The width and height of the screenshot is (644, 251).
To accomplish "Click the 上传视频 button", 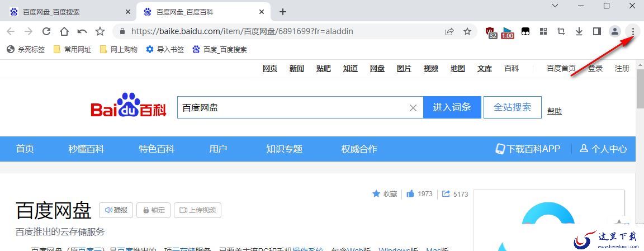I will click(x=197, y=210).
